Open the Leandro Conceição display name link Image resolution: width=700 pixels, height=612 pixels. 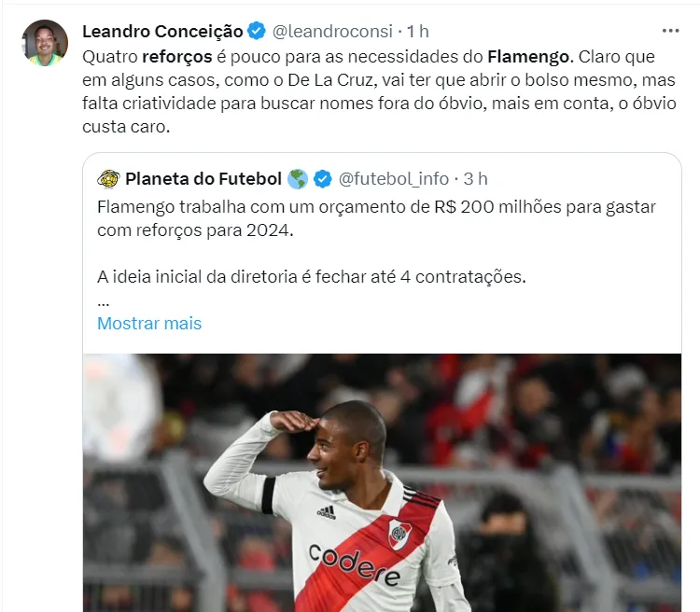pyautogui.click(x=162, y=31)
